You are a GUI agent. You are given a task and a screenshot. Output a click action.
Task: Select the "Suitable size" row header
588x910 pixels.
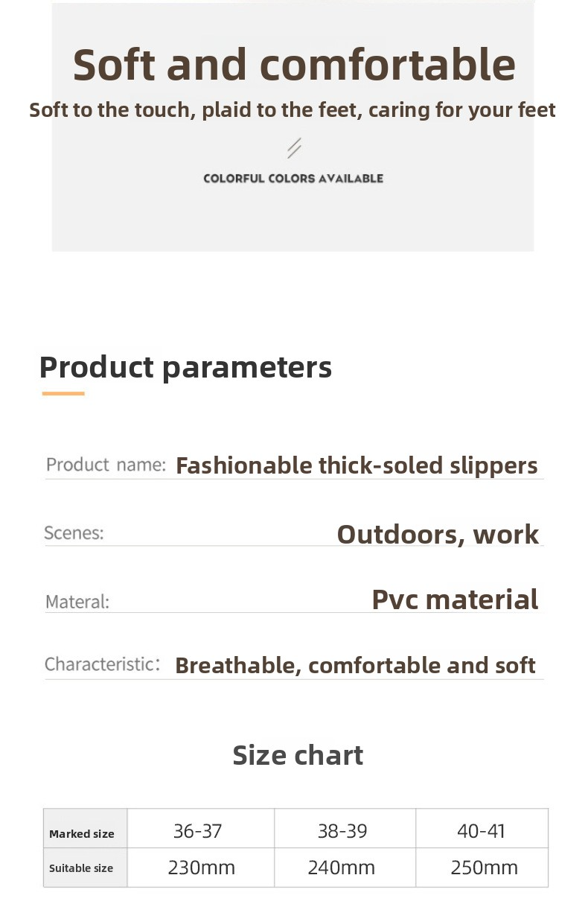81,868
